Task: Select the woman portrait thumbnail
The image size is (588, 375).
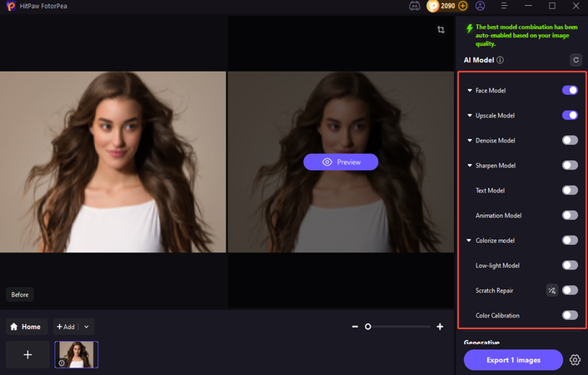Action: [77, 354]
